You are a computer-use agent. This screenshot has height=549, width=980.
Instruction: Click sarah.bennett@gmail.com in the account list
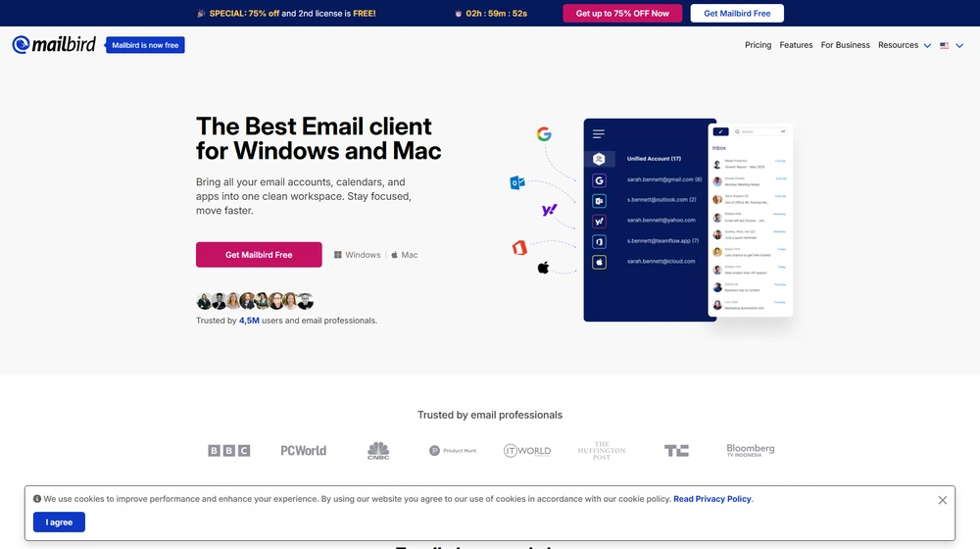664,179
